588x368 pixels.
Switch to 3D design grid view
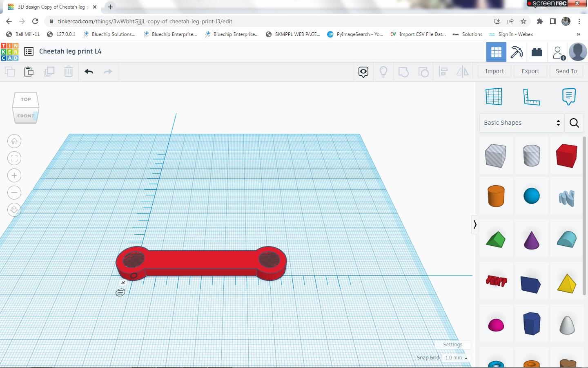click(x=496, y=52)
